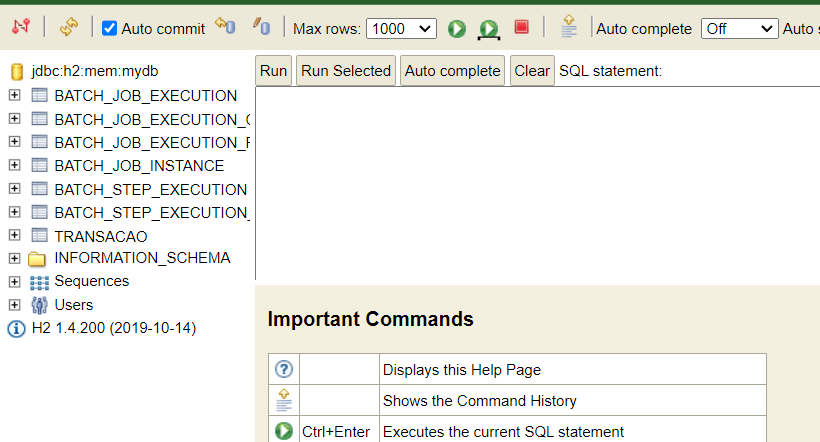Image resolution: width=820 pixels, height=442 pixels.
Task: Select the Sequences tree item
Action: (x=91, y=281)
